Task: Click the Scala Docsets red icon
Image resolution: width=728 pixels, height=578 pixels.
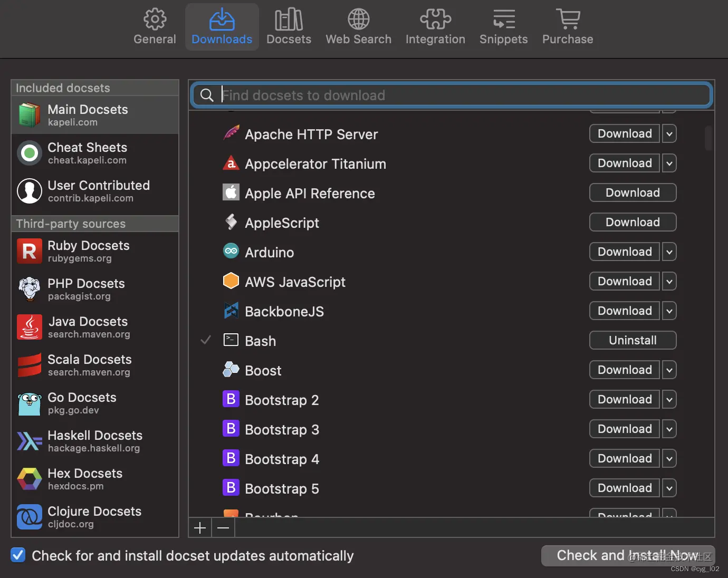Action: point(30,365)
